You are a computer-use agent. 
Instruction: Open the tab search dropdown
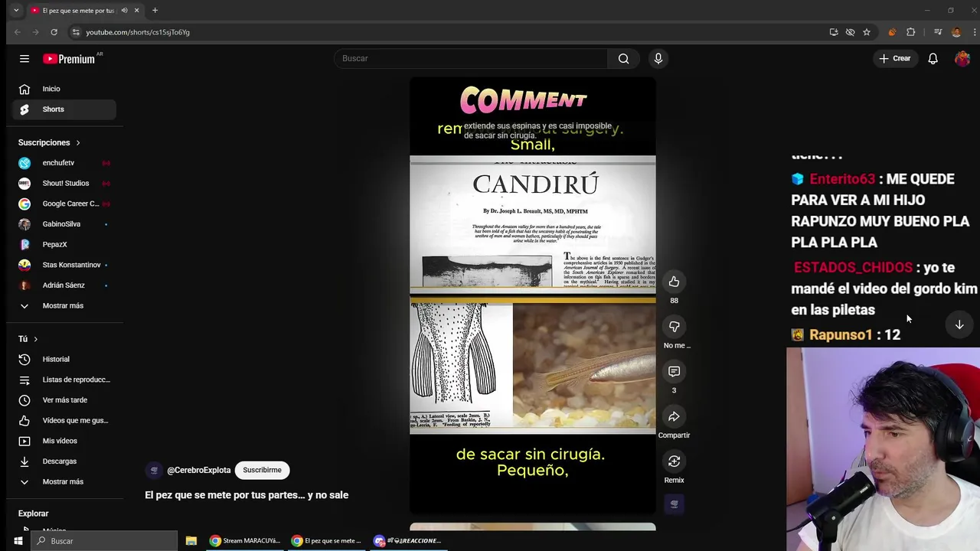tap(16, 11)
